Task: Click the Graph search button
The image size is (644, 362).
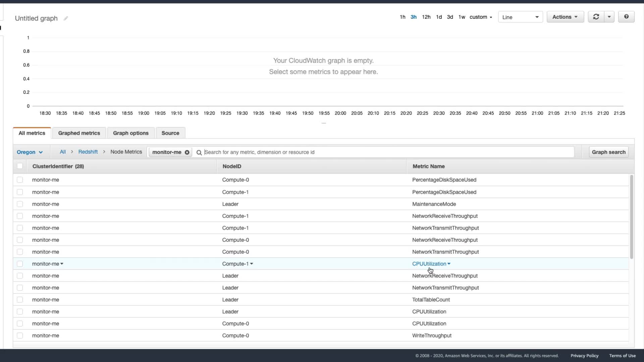Action: click(608, 152)
